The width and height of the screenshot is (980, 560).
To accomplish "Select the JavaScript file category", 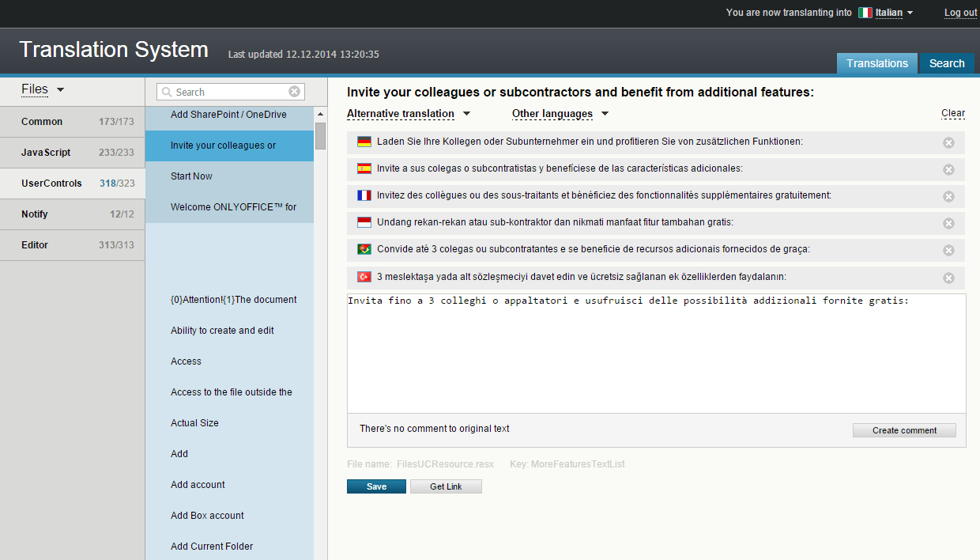I will 72,153.
